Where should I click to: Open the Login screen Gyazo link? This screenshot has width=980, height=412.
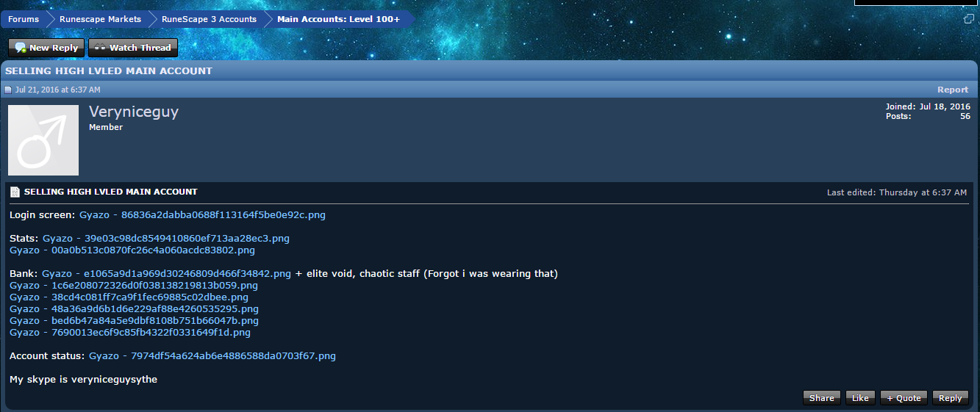click(202, 215)
